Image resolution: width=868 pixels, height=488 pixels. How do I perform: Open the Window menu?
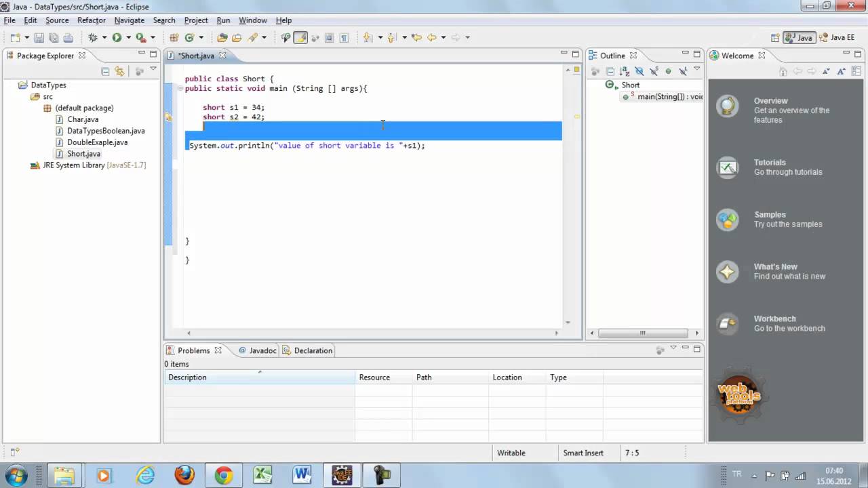[x=253, y=20]
